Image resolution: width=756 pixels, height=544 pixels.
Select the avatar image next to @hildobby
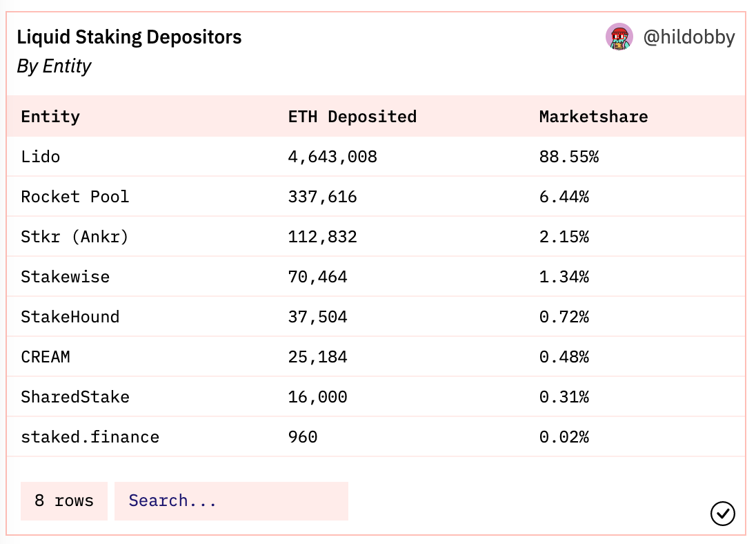pyautogui.click(x=619, y=37)
